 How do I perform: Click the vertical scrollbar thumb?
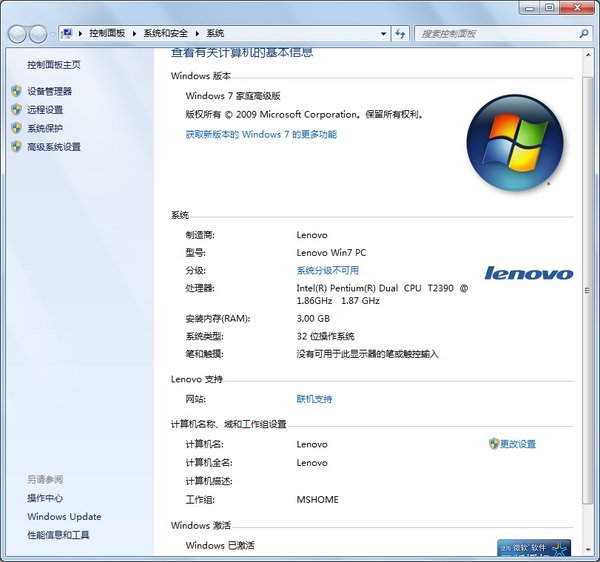(587, 290)
